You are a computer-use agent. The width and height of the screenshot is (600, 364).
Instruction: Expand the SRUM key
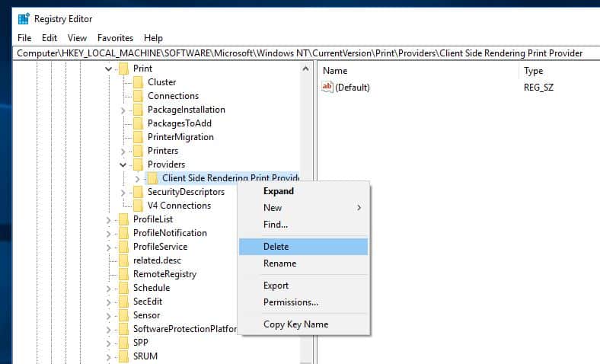pos(109,357)
